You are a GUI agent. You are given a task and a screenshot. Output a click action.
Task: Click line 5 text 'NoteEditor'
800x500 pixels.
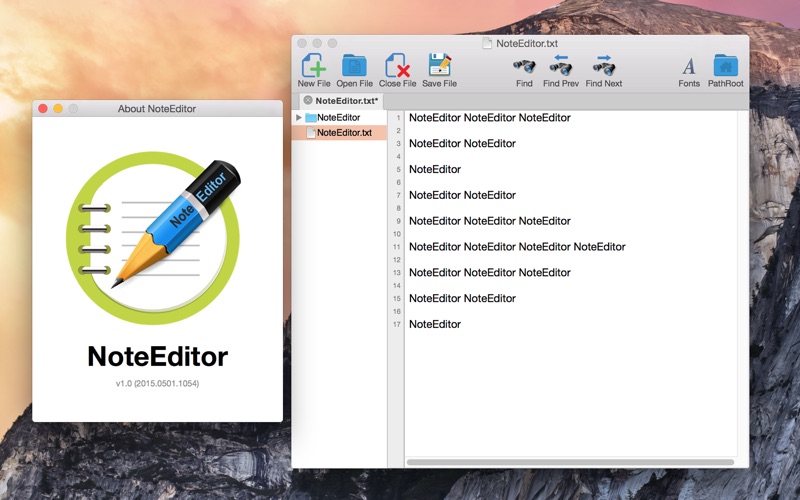click(435, 169)
